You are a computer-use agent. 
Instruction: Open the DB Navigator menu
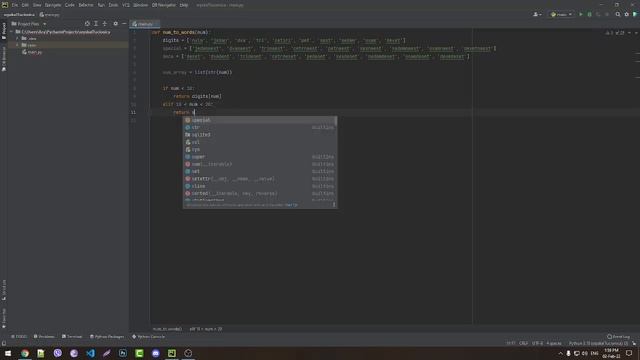tap(164, 5)
